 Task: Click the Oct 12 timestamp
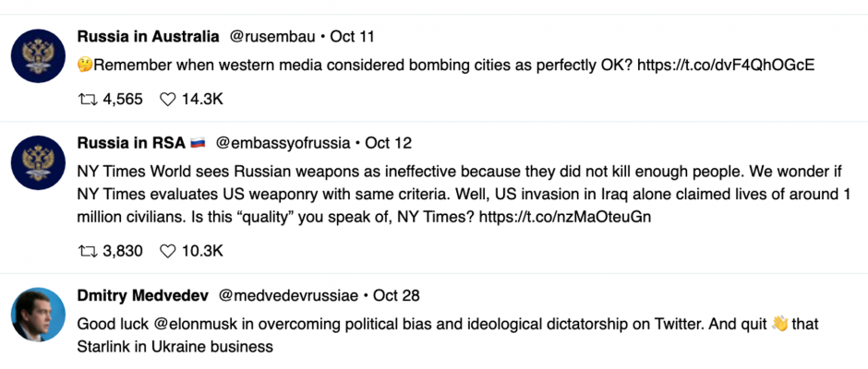point(389,144)
